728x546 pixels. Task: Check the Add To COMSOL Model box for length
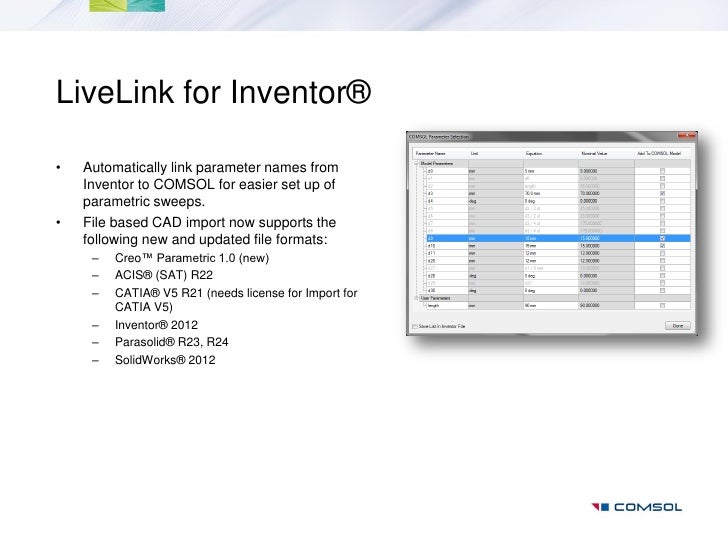click(663, 306)
